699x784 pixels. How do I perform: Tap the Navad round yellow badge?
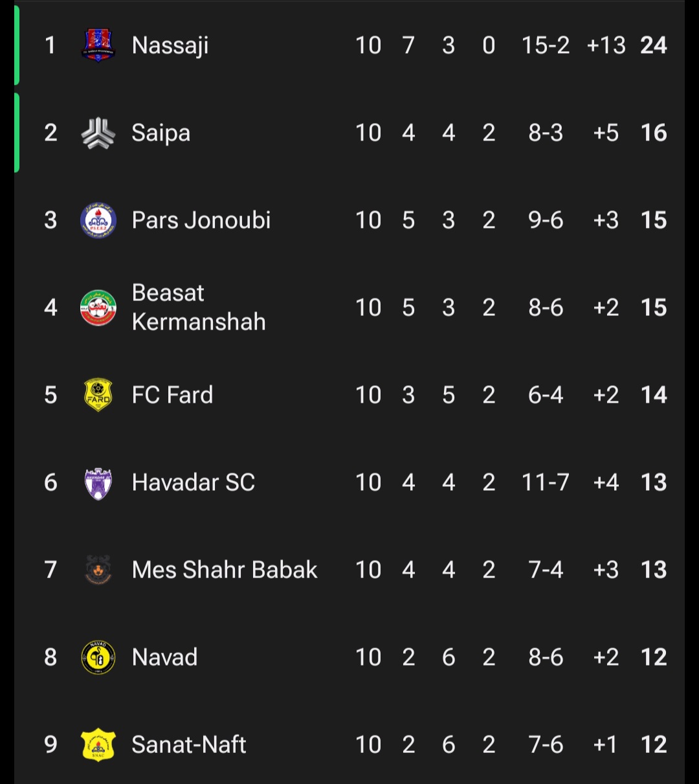click(x=98, y=657)
